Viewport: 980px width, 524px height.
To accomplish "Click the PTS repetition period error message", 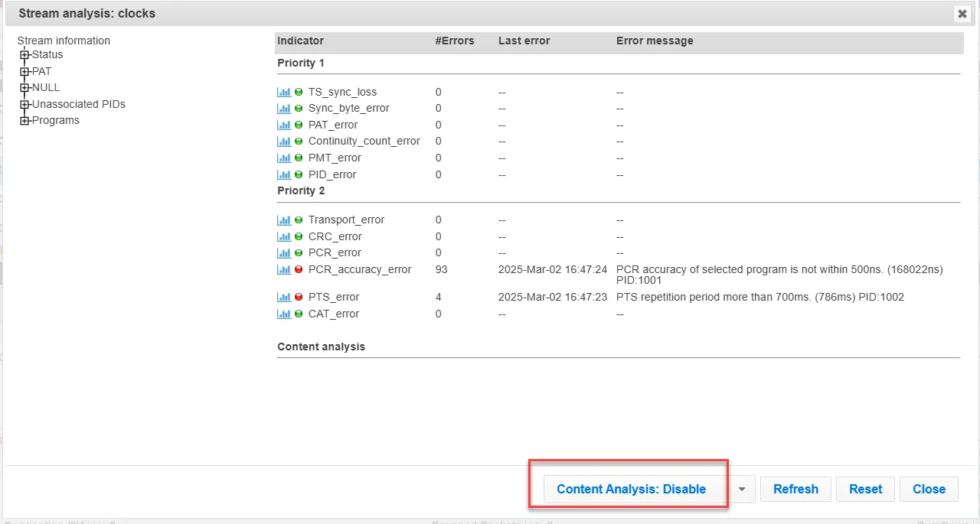I will pos(760,297).
